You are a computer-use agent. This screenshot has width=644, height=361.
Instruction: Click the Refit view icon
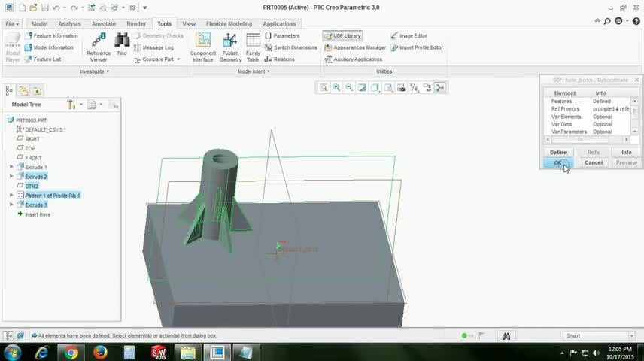tap(324, 87)
